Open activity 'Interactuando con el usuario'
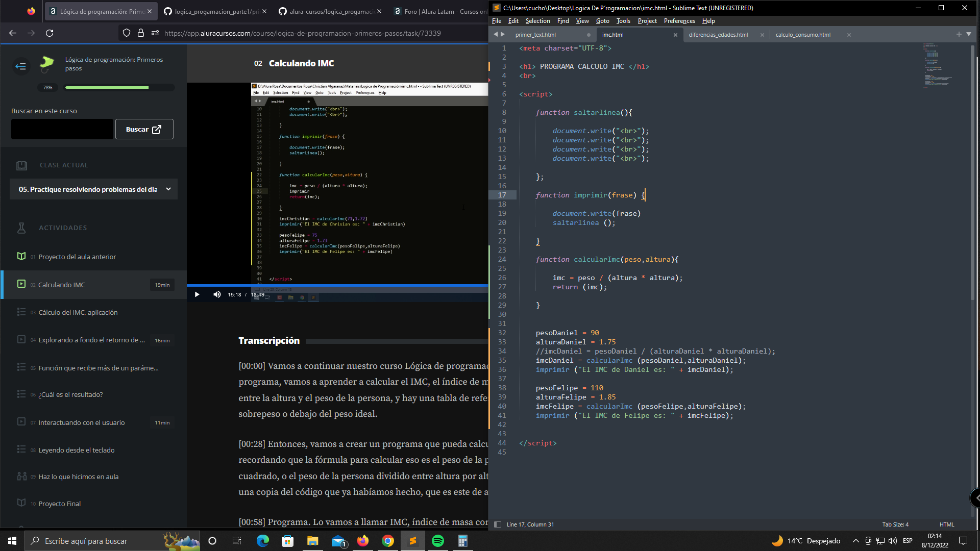Image resolution: width=980 pixels, height=551 pixels. pyautogui.click(x=82, y=422)
